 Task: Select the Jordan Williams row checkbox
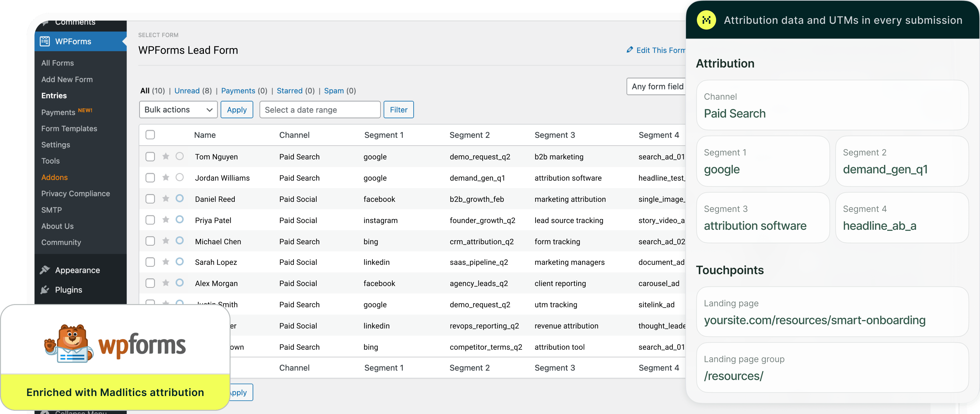pyautogui.click(x=150, y=178)
